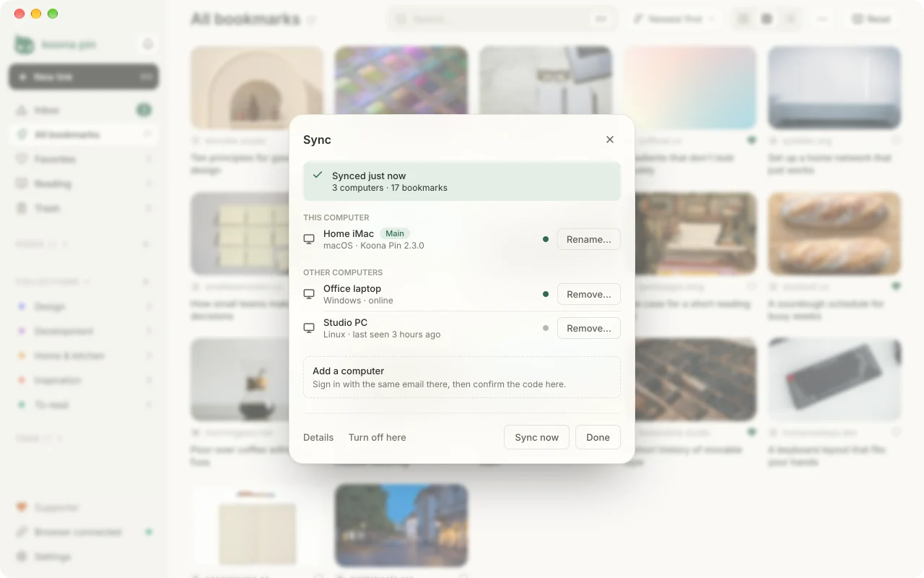Select the Studio PC name
This screenshot has height=578, width=924.
(x=345, y=322)
